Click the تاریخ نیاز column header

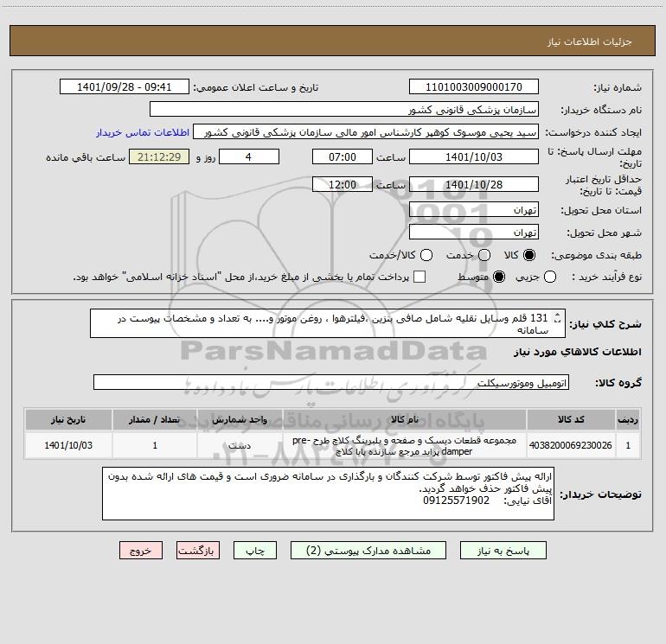point(68,419)
